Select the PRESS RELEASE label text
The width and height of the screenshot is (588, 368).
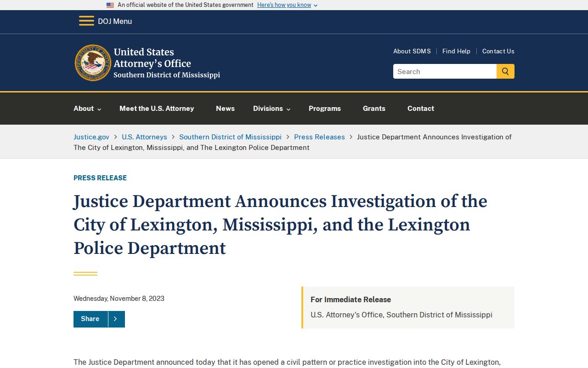pyautogui.click(x=100, y=178)
